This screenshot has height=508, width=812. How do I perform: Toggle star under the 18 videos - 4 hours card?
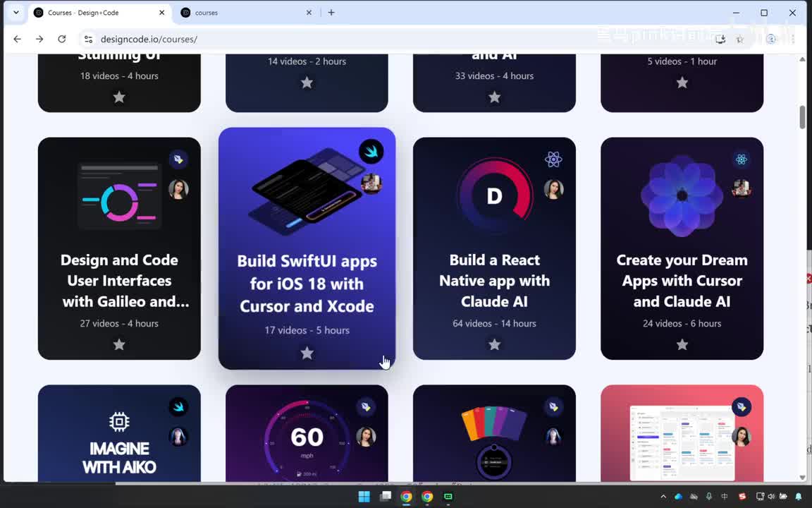119,97
